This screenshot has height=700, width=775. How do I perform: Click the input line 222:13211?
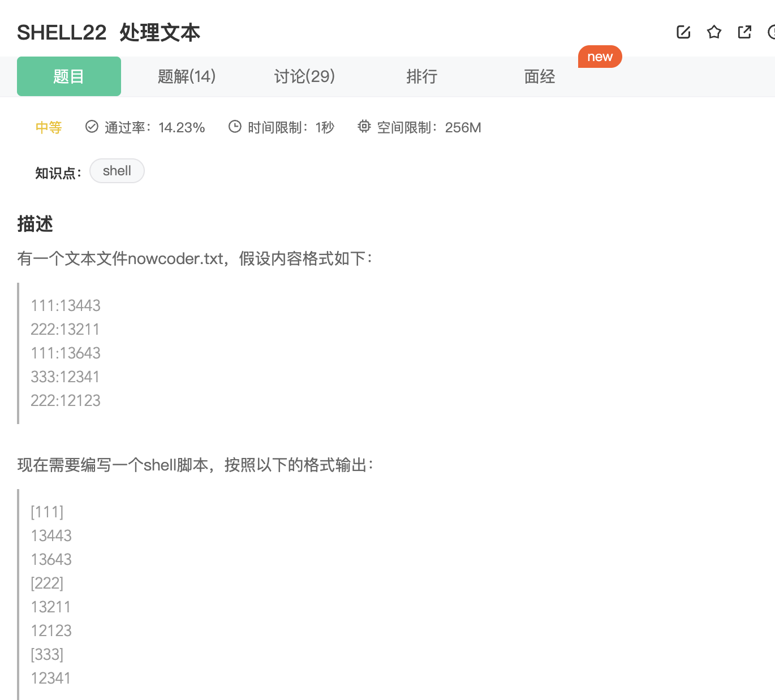pos(65,329)
